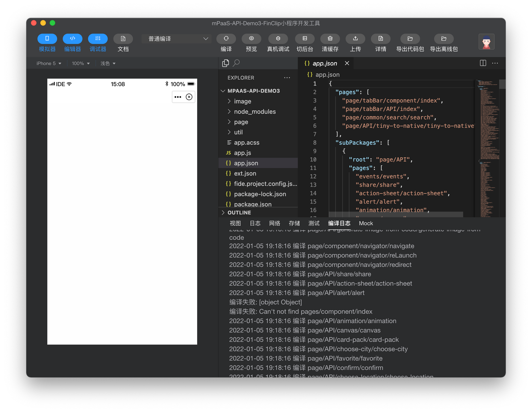Expand the image folder

point(258,101)
